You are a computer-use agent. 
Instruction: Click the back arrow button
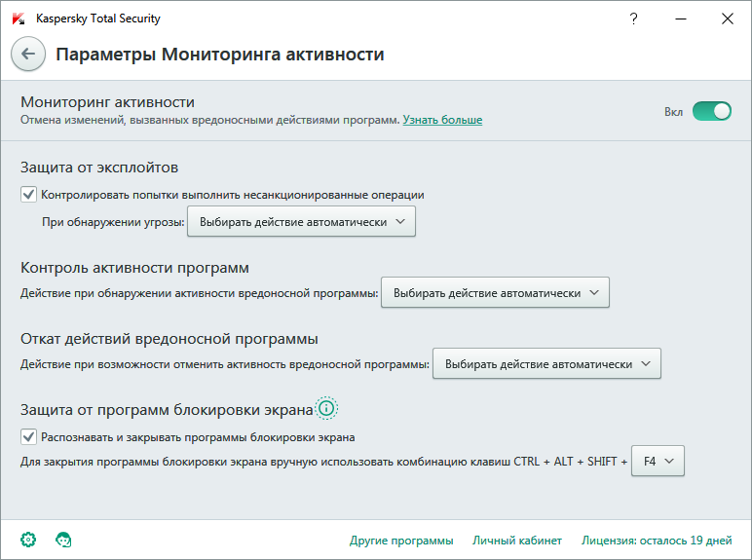pos(27,55)
